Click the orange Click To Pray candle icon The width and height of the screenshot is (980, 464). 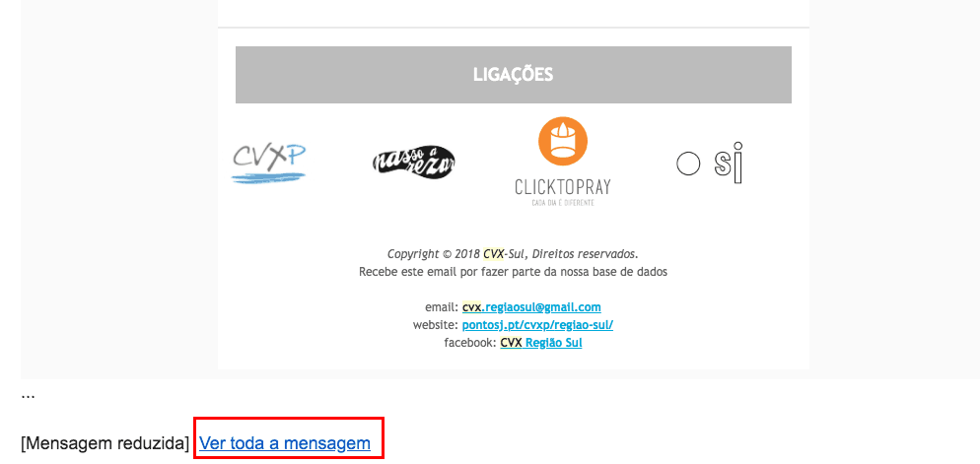pos(563,142)
